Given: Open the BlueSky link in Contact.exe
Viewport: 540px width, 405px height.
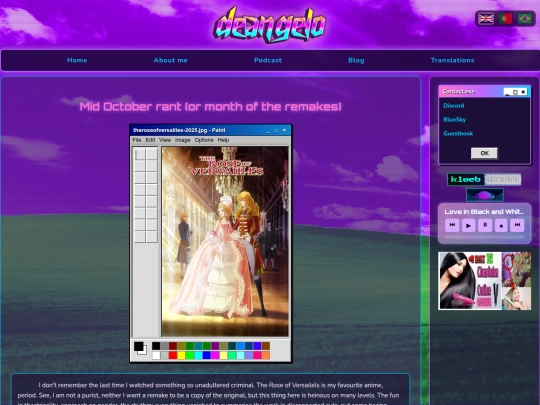Looking at the screenshot, I should [x=455, y=120].
